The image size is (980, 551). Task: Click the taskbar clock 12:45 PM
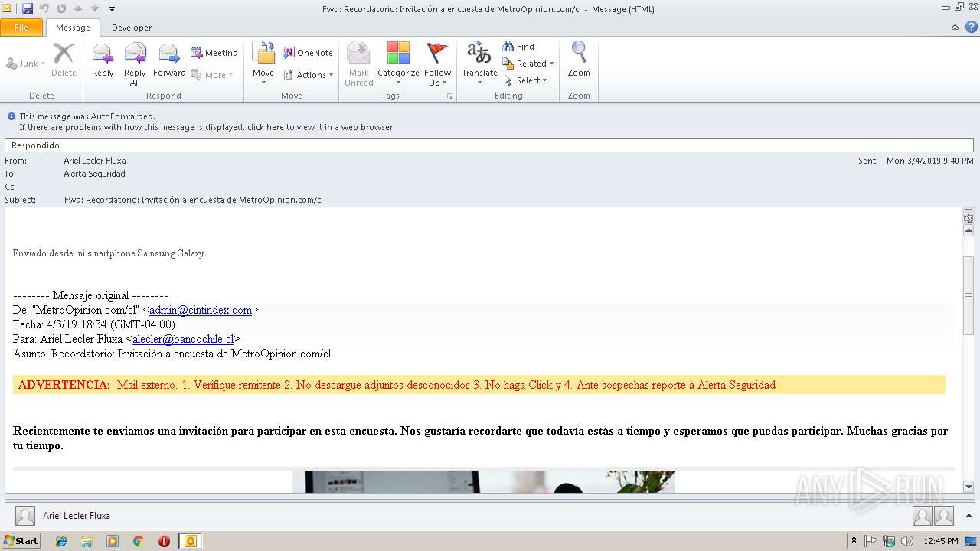941,541
